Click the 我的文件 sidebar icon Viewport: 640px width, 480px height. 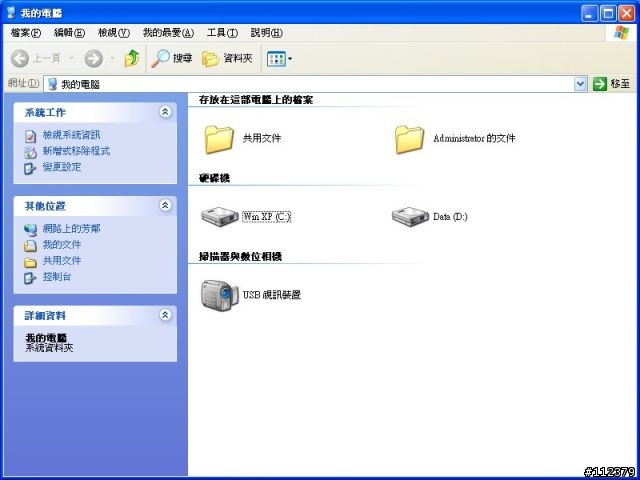tap(30, 246)
